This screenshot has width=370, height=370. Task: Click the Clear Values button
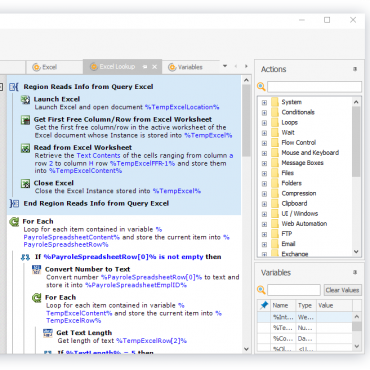pos(342,290)
